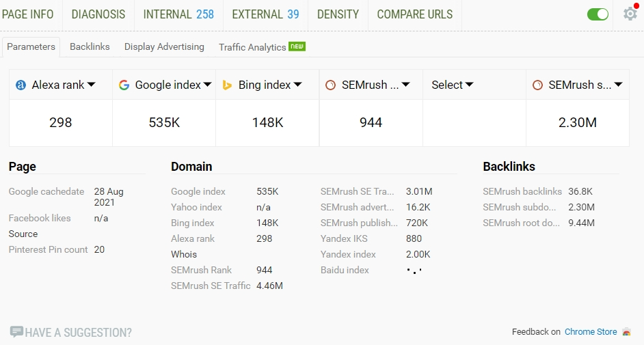Image resolution: width=644 pixels, height=345 pixels.
Task: Click the 'SEMrush subdo...' label
Action: click(x=519, y=207)
